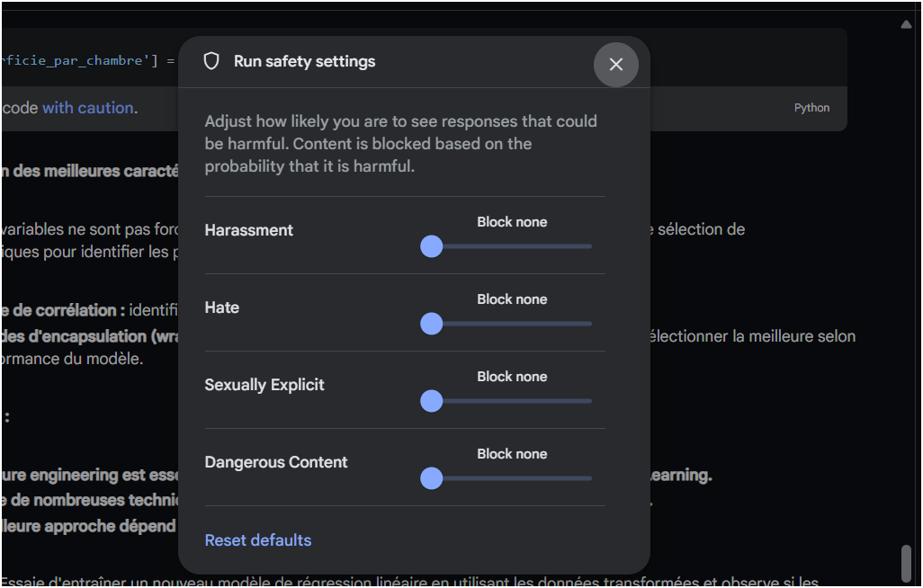Select the Dangerous Content category label

(x=276, y=462)
